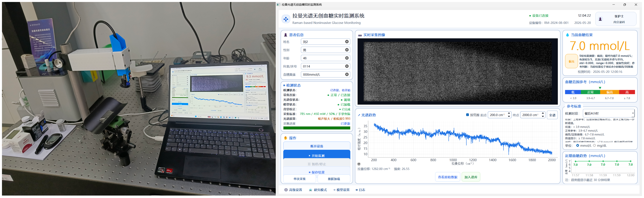Click the 12:00 data point in recent trend
The image size is (644, 198).
tap(630, 161)
